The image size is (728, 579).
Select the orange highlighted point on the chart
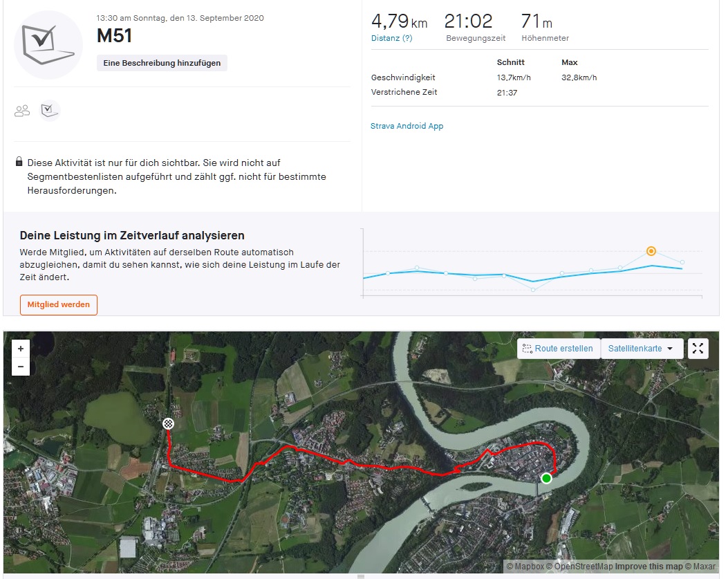point(651,251)
